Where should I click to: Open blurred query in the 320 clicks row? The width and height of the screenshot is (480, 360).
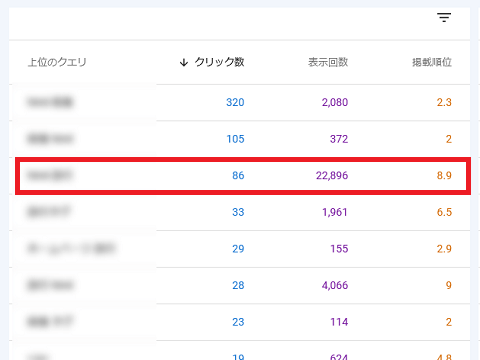tap(50, 102)
